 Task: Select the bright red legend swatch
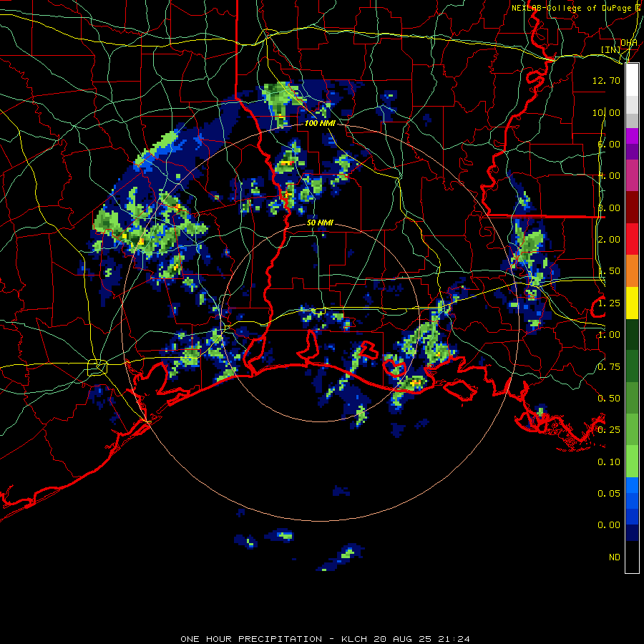(x=632, y=240)
